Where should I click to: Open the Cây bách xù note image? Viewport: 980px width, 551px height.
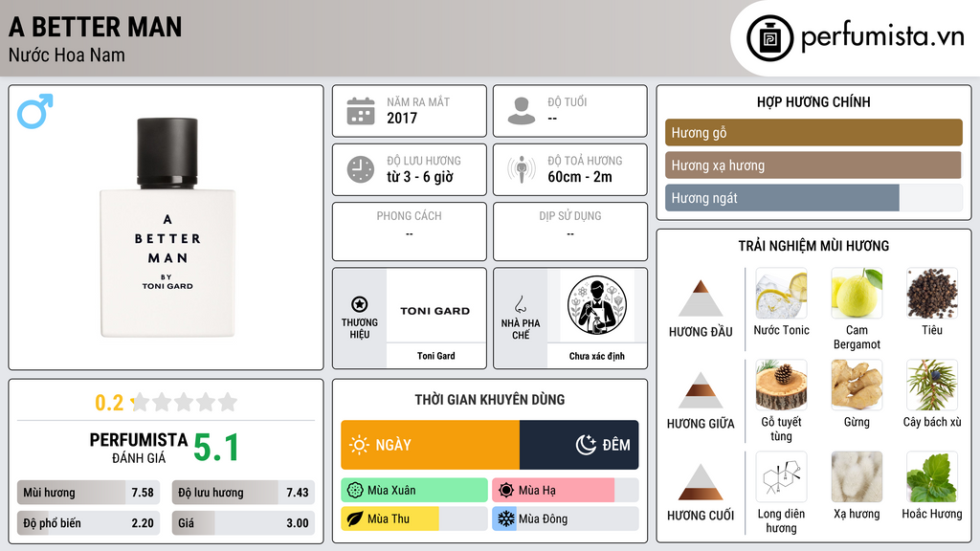(x=932, y=385)
